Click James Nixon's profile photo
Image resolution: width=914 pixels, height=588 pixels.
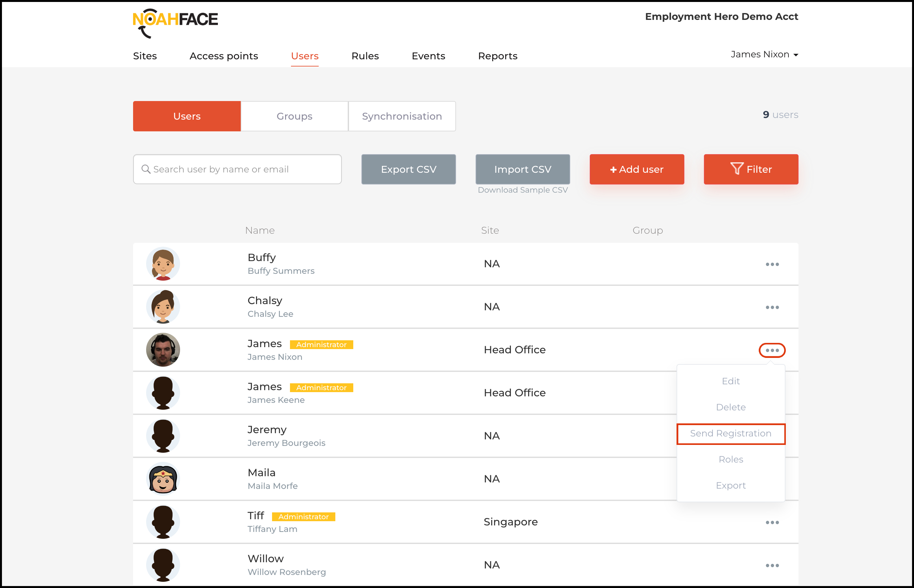click(x=163, y=350)
